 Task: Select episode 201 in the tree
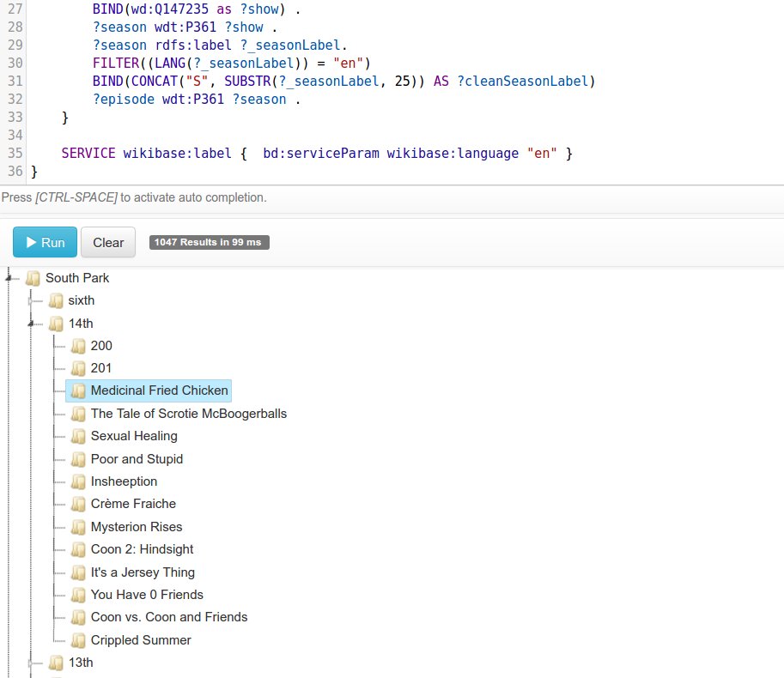[x=101, y=368]
